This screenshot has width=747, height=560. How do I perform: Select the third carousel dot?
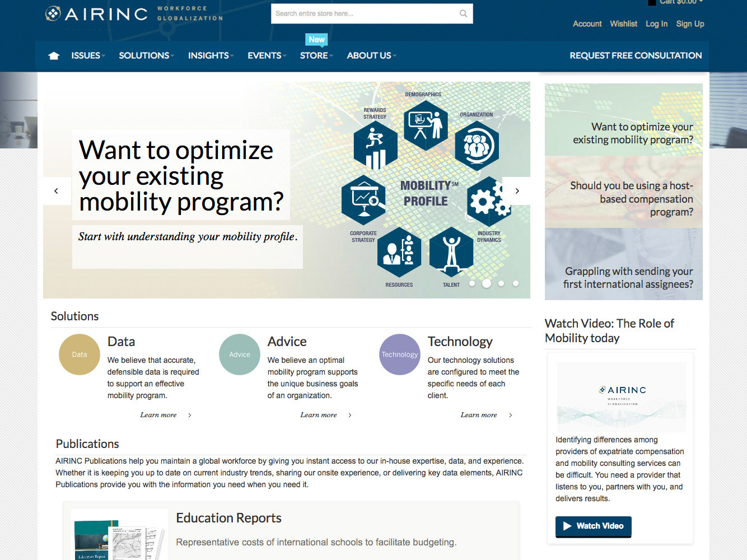tap(501, 283)
